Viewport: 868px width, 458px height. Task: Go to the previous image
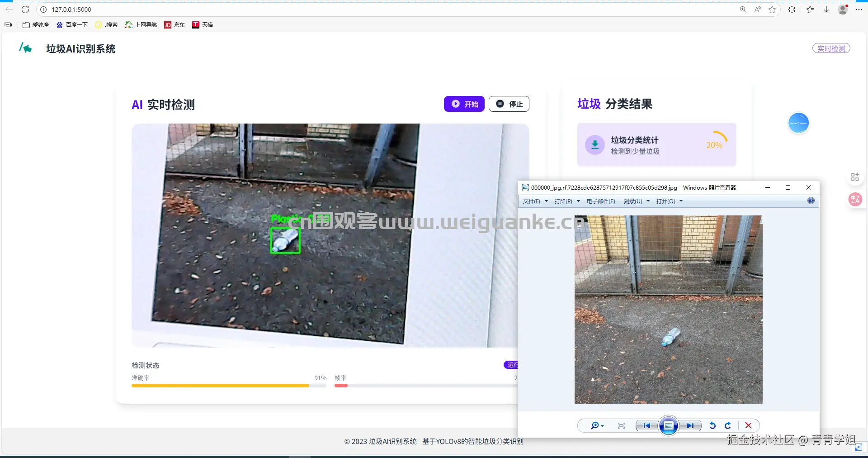pos(646,425)
